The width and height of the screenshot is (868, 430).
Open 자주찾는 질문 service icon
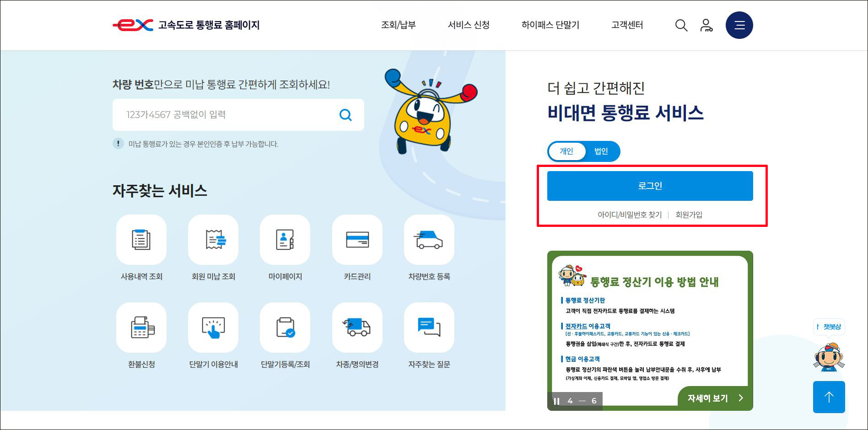(429, 328)
